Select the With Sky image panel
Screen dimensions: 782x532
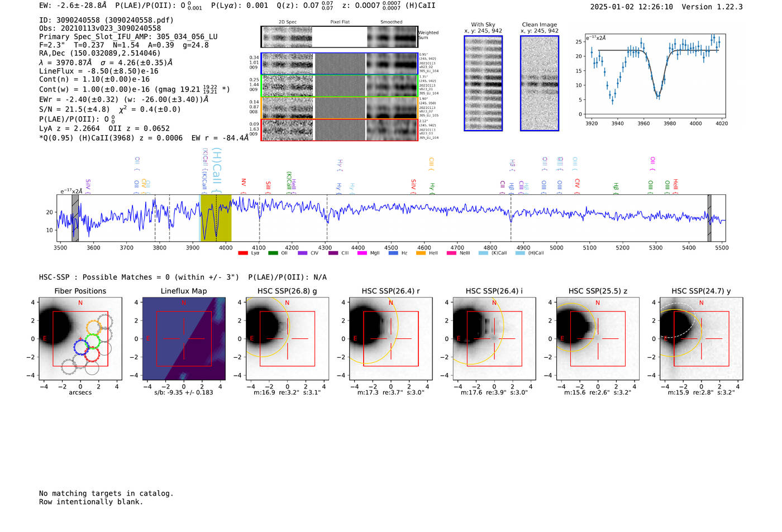coord(483,83)
